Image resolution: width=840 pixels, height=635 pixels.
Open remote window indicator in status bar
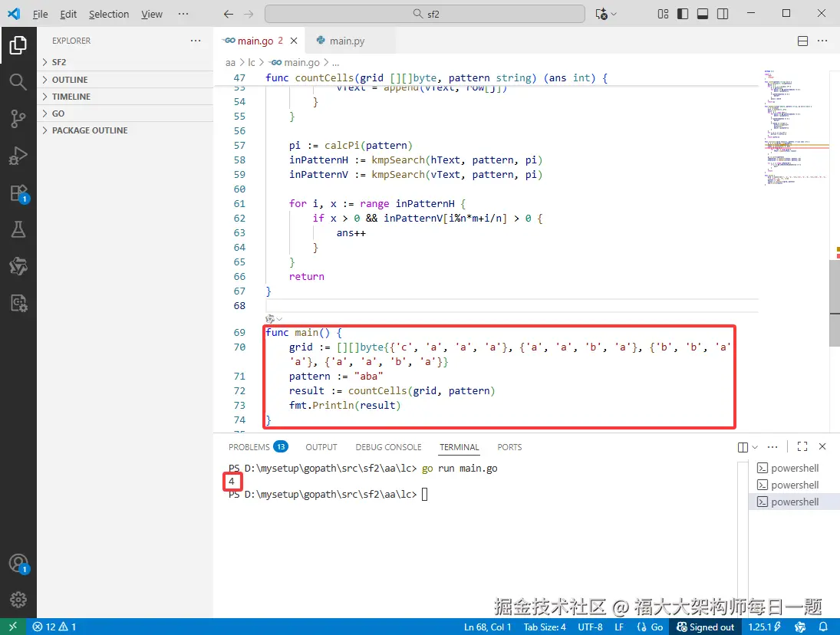(x=13, y=627)
